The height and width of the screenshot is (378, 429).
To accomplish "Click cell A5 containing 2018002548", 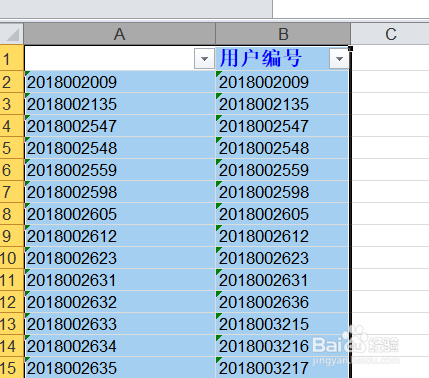I will pos(120,148).
